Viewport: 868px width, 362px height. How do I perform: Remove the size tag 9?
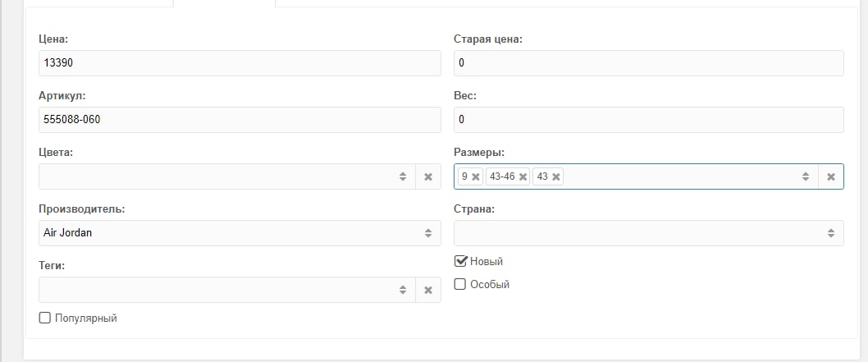pyautogui.click(x=476, y=176)
